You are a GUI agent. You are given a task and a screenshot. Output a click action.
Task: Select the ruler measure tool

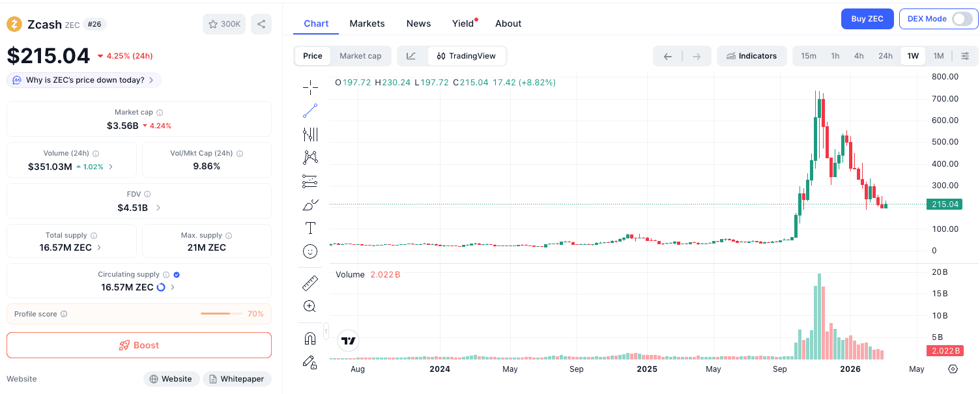[310, 283]
